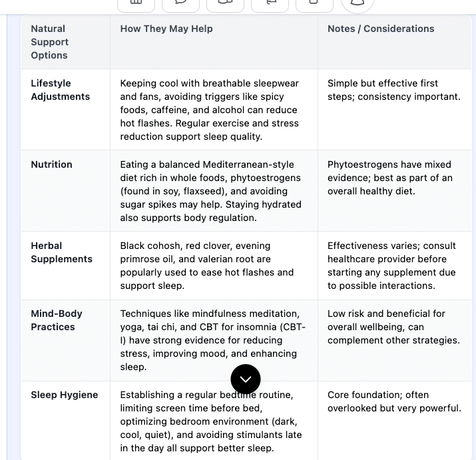The image size is (476, 460).
Task: Select the "Natural Support Options" column header
Action: [x=50, y=42]
